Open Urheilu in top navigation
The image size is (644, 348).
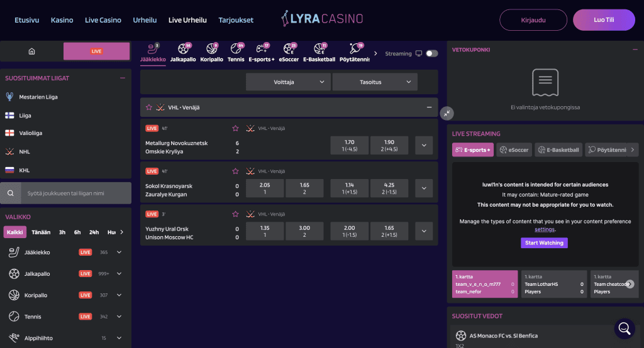coord(145,19)
